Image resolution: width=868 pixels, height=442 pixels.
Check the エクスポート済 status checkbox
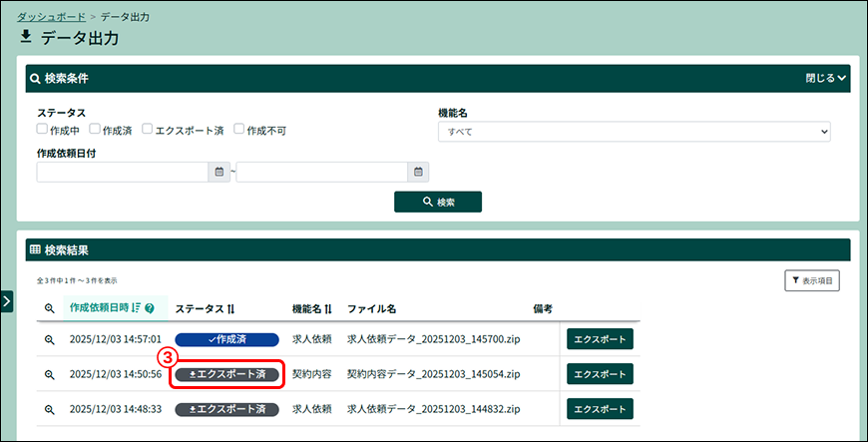(x=148, y=129)
